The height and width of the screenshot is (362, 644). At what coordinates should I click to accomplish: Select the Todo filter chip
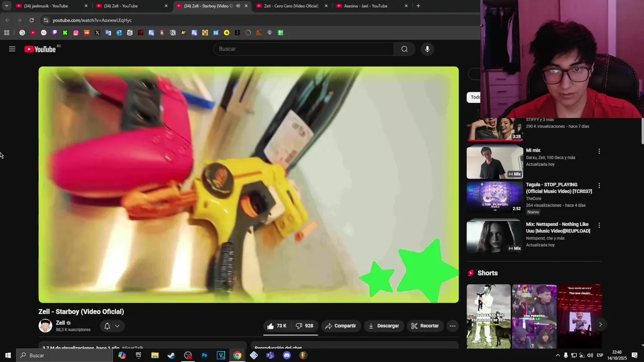click(474, 97)
